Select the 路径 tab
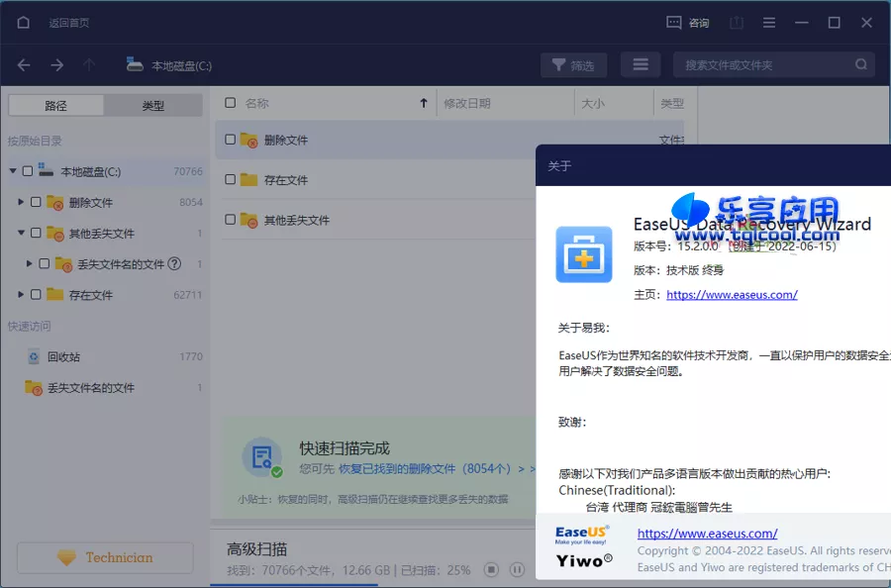 pyautogui.click(x=56, y=106)
